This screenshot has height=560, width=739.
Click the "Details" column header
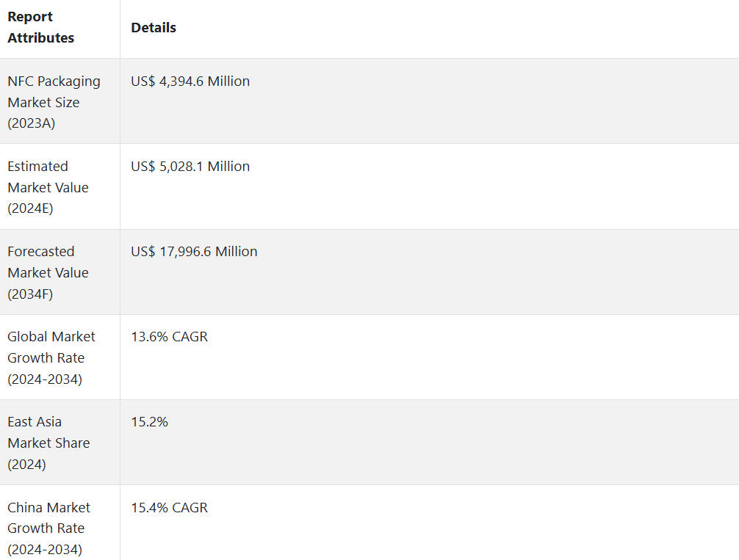154,28
